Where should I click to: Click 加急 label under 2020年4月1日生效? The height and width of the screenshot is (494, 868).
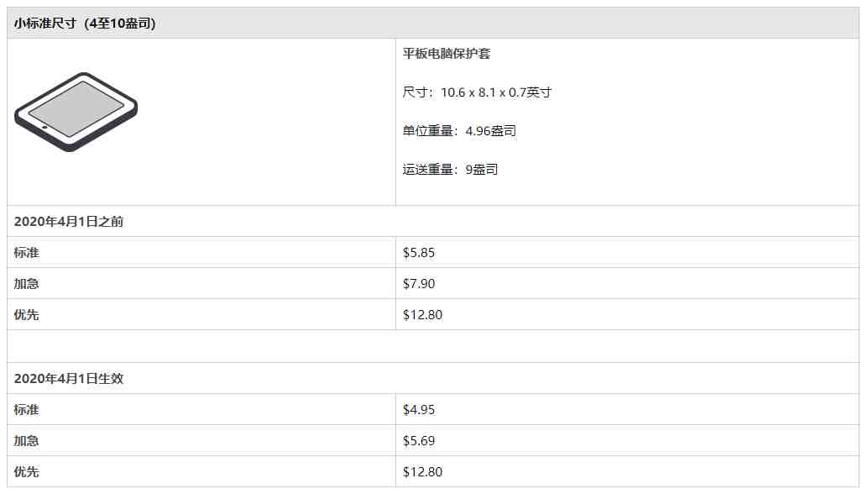pos(27,441)
